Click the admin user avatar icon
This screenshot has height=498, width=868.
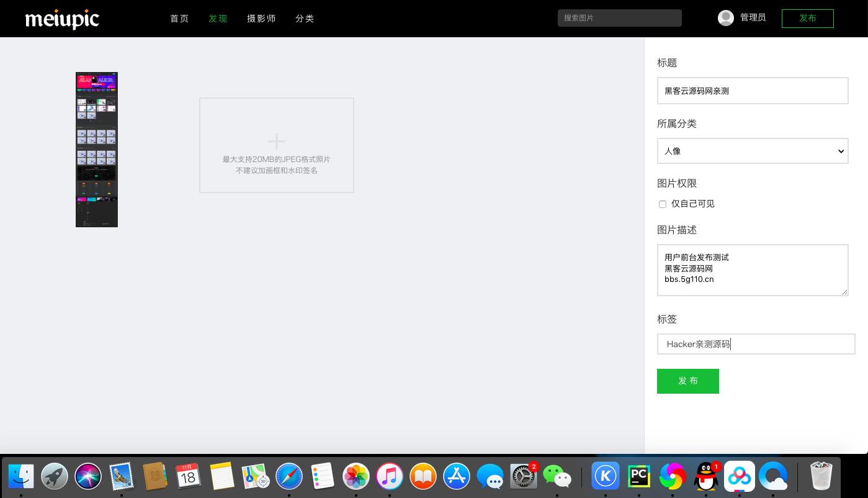(725, 18)
